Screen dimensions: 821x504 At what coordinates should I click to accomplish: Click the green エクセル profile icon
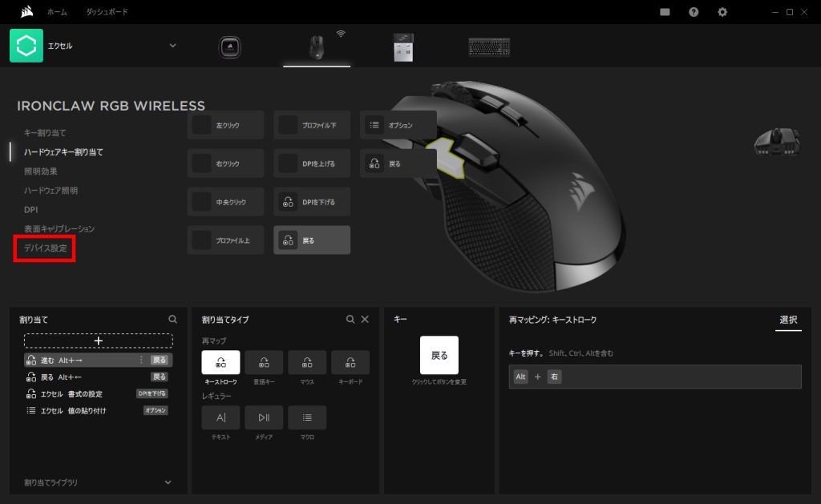(26, 46)
